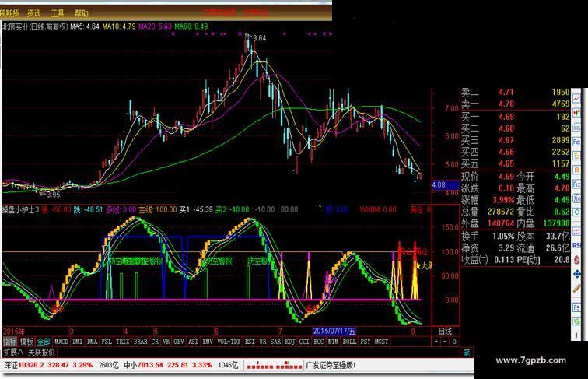The image size is (588, 379).
Task: Click the Fiz icon in right sidebar
Action: [x=577, y=184]
